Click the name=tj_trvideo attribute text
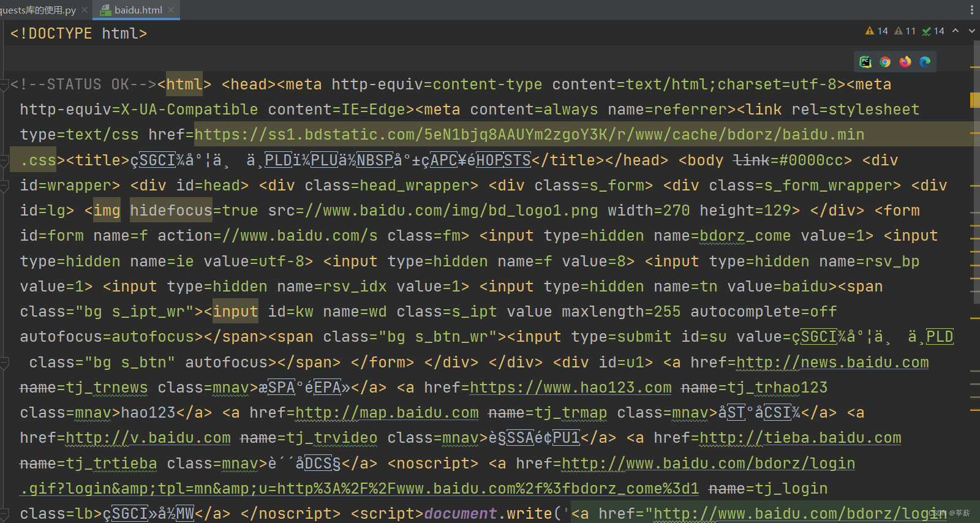 pyautogui.click(x=309, y=438)
